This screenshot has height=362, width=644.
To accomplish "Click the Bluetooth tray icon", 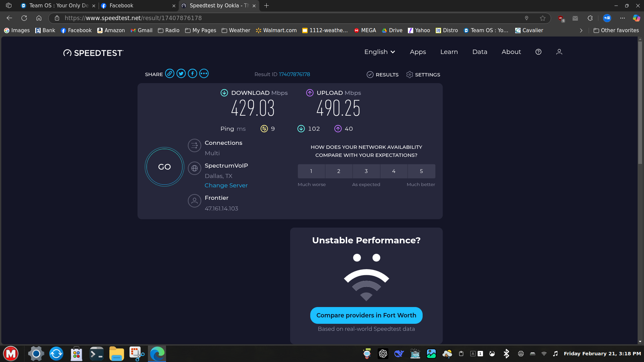I will click(x=506, y=354).
